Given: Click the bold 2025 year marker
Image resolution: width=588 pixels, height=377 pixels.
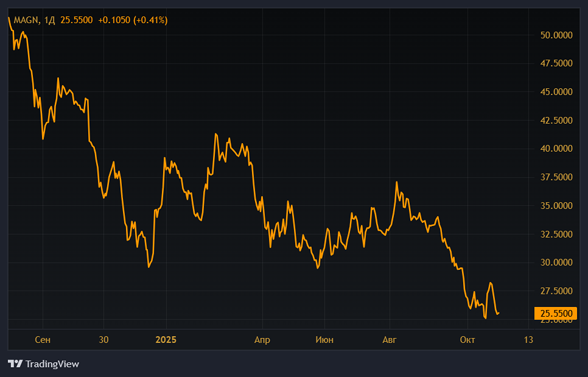Looking at the screenshot, I should click(166, 340).
